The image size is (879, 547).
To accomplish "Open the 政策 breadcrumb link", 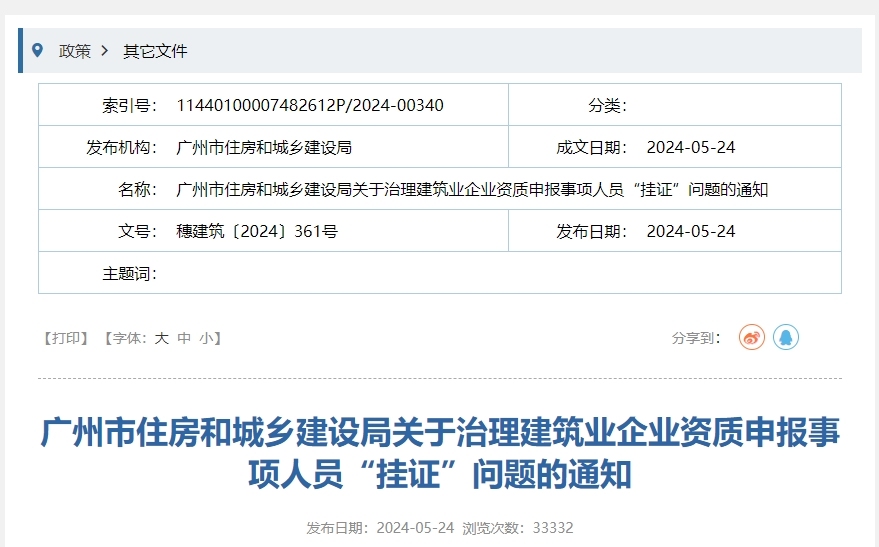I will click(x=75, y=51).
